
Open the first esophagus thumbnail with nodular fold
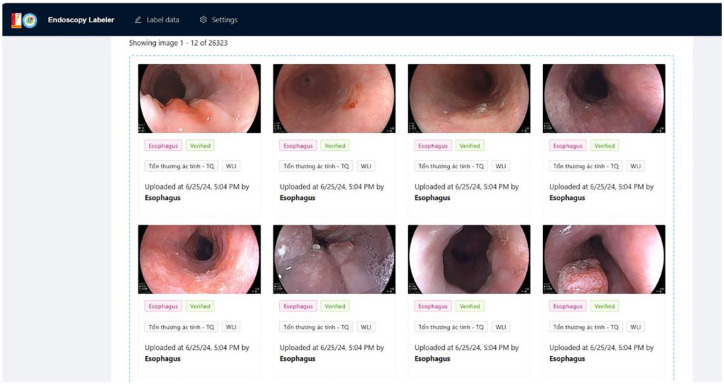click(x=199, y=98)
